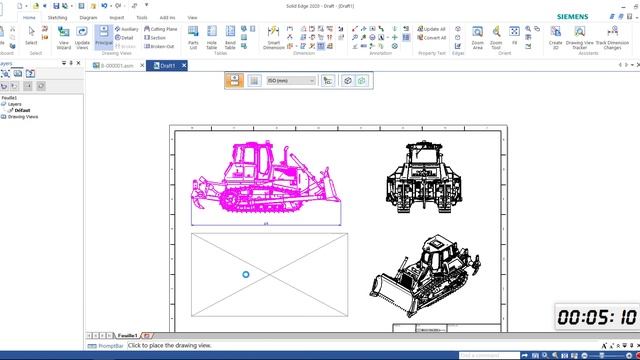The width and height of the screenshot is (640, 360).
Task: Close the Layers panel
Action: (78, 63)
